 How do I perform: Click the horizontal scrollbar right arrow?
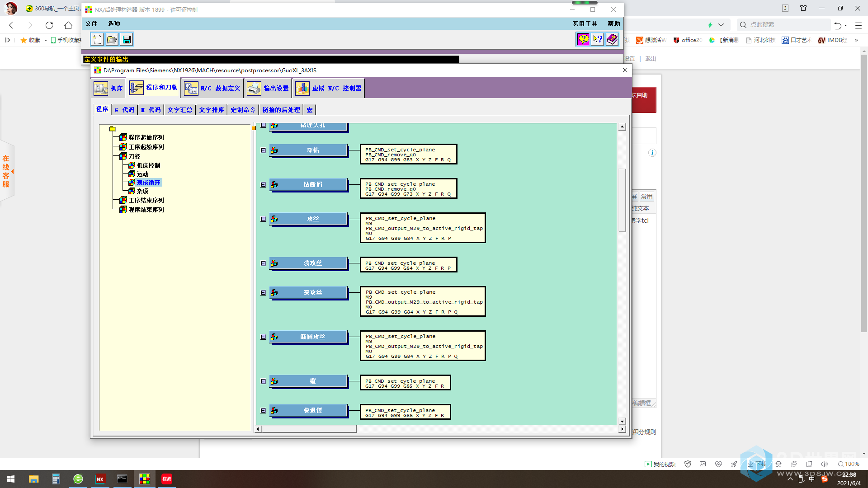(x=623, y=429)
